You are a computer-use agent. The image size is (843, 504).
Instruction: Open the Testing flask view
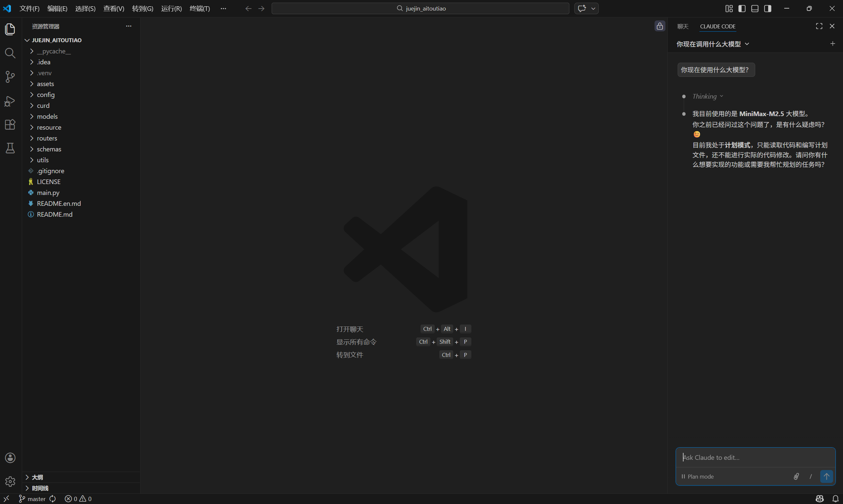(x=10, y=148)
